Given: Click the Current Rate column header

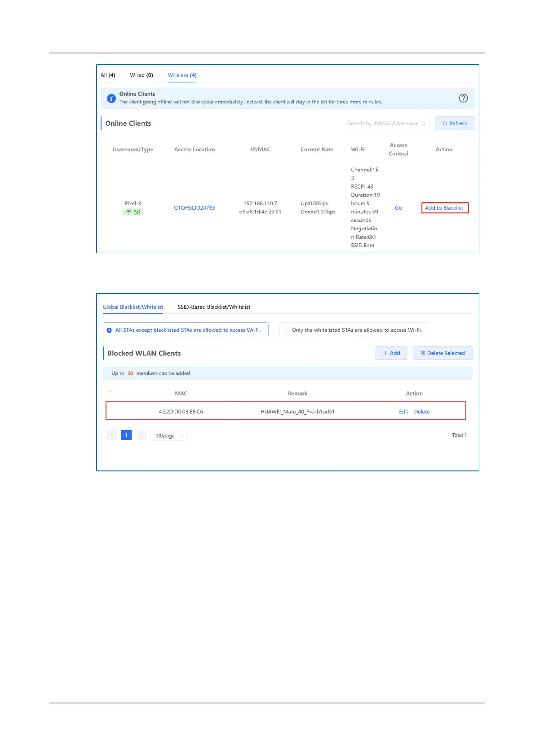Looking at the screenshot, I should click(317, 149).
